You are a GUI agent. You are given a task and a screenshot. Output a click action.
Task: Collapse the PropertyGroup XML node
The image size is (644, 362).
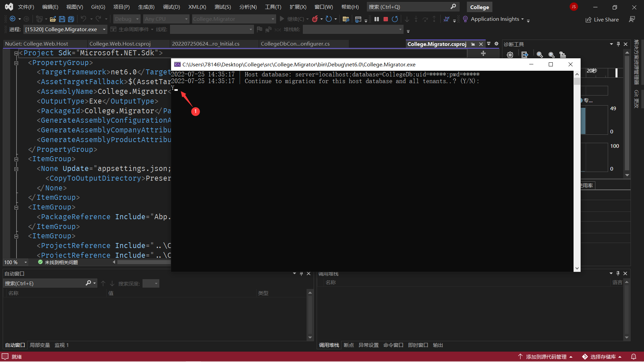[16, 63]
